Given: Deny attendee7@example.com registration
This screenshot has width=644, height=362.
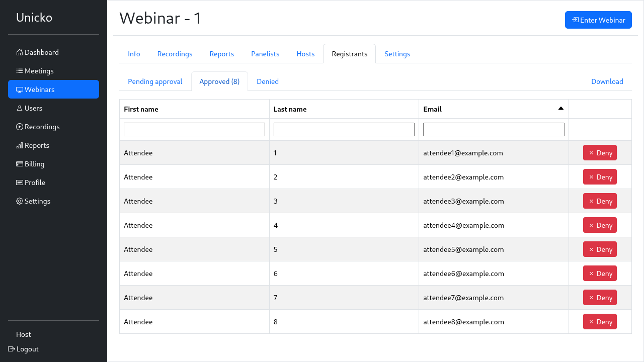Looking at the screenshot, I should (600, 298).
